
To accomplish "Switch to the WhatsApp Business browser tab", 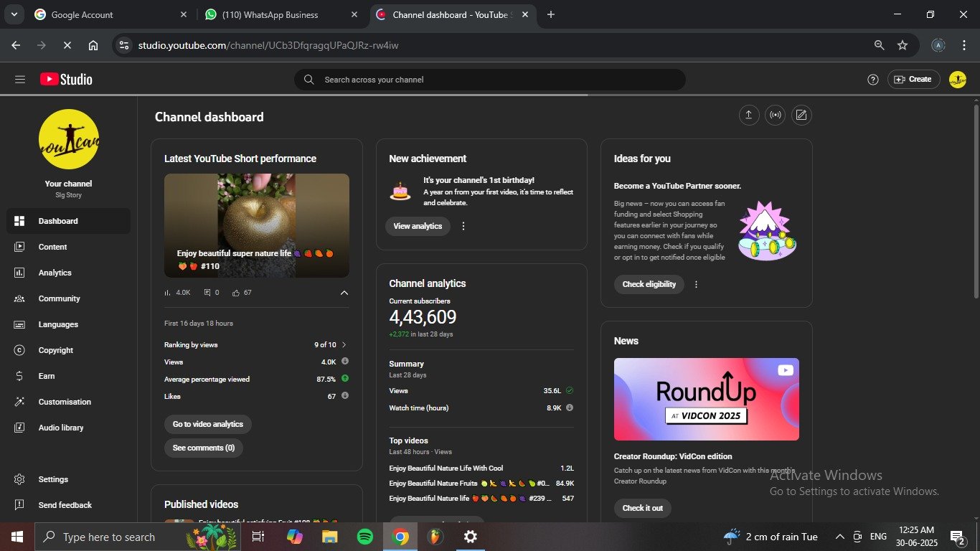I will [281, 14].
